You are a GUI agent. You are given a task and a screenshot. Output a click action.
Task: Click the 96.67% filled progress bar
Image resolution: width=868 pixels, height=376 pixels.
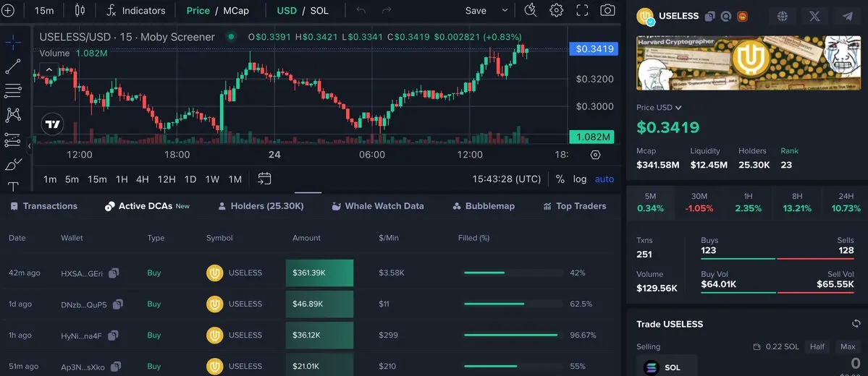coord(513,335)
